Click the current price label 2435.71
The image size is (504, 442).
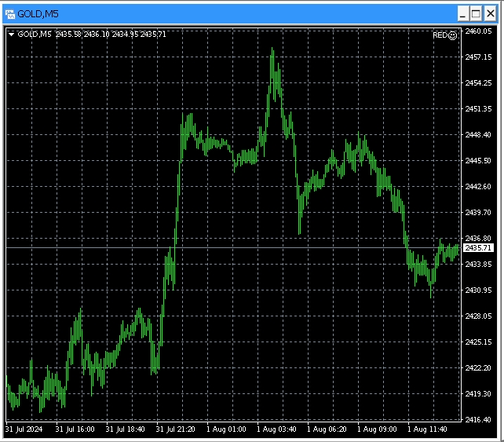pos(478,248)
